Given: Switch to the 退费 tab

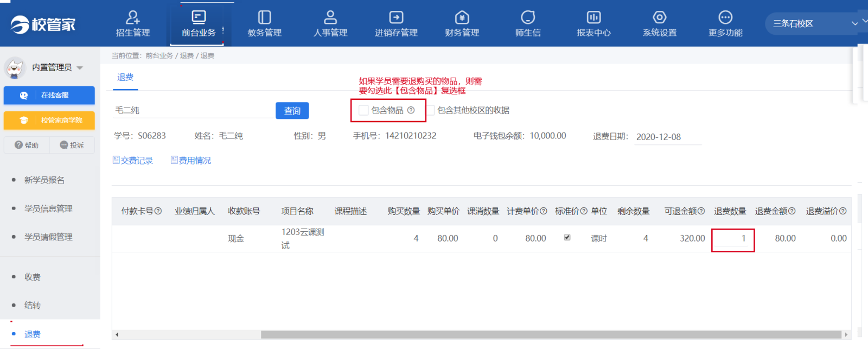Looking at the screenshot, I should (x=125, y=77).
